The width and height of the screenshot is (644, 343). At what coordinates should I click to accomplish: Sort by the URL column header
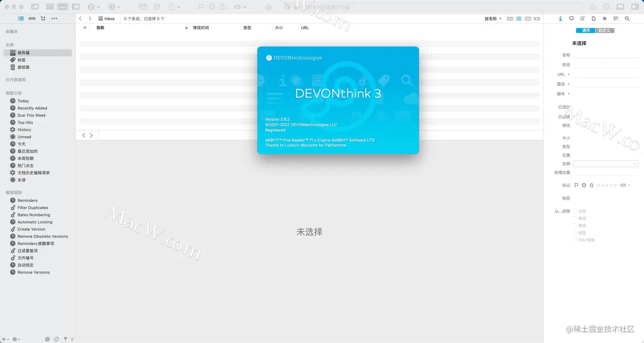[305, 28]
